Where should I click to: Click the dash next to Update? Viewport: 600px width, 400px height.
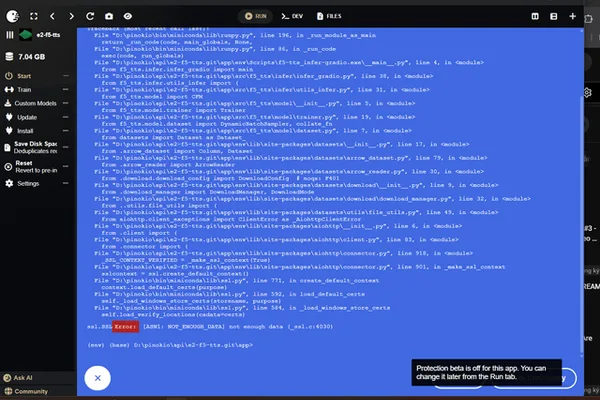pos(66,117)
